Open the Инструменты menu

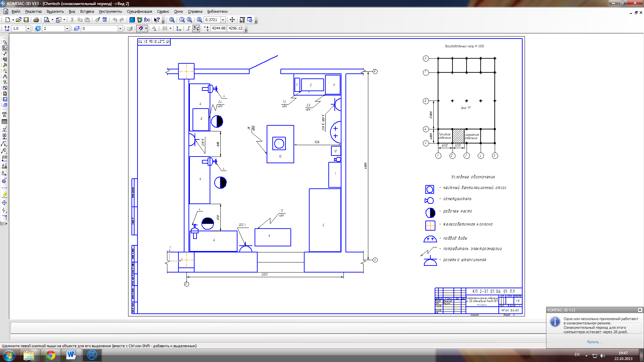(x=110, y=11)
